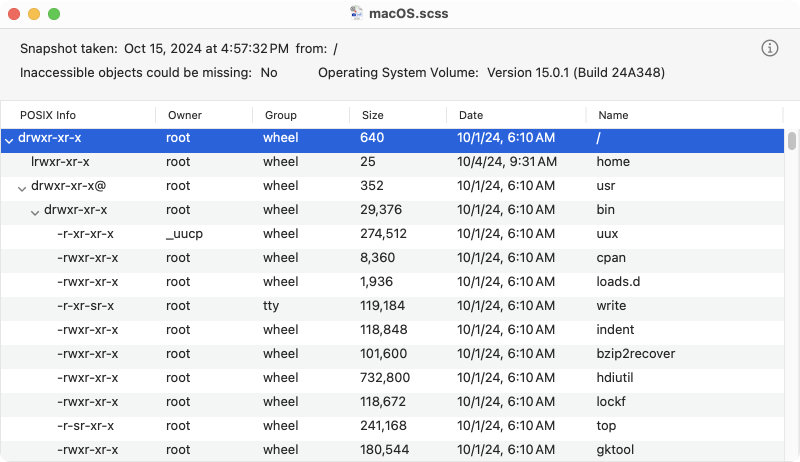Image resolution: width=800 pixels, height=462 pixels.
Task: Click the -r-sr-xr-x permissions text
Action: [x=85, y=425]
